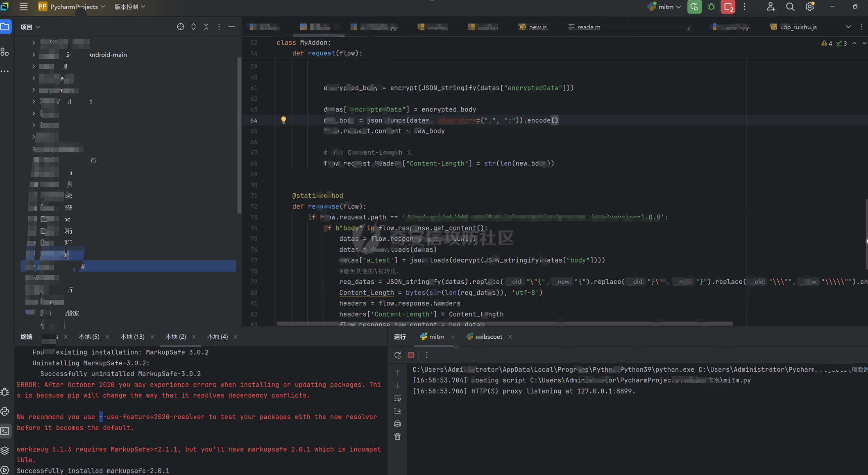Switch to the cap_ruishu.js editor tab

coord(793,27)
